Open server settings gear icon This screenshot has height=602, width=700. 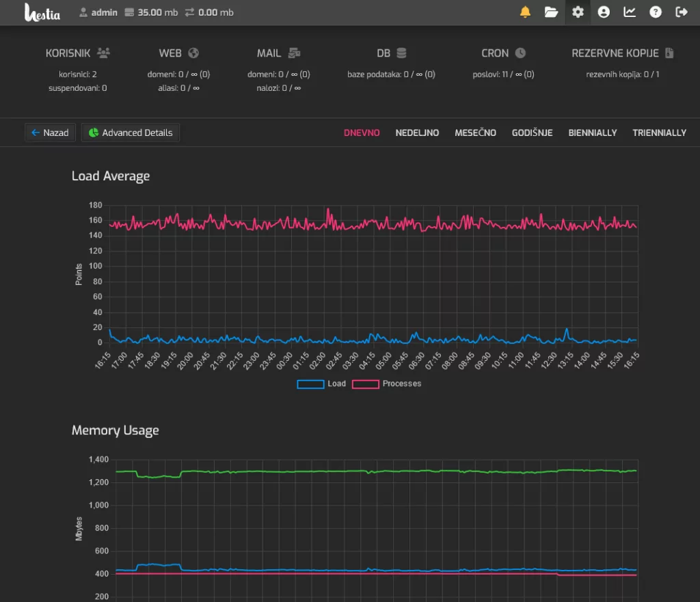point(578,12)
